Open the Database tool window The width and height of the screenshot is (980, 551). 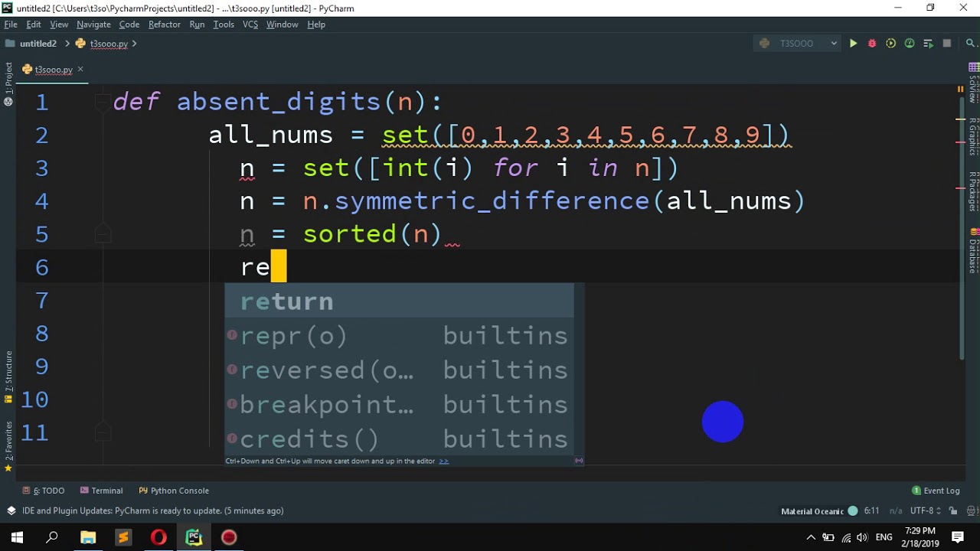click(974, 250)
